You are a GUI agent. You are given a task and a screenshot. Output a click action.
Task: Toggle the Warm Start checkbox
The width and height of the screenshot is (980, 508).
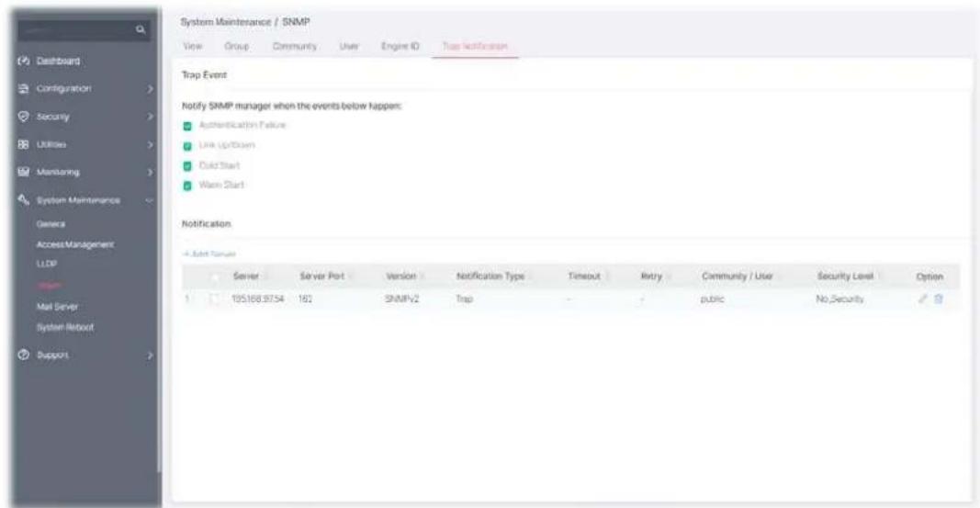tap(187, 186)
